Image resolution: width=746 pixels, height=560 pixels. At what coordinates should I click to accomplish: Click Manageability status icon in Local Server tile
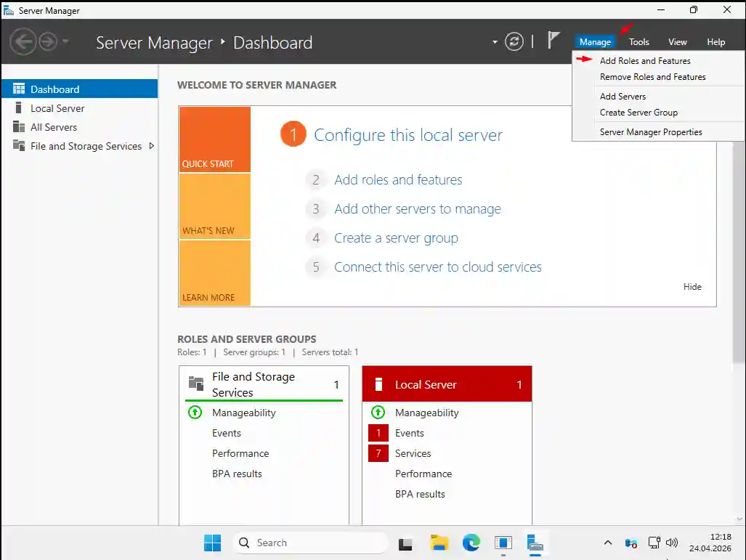378,412
